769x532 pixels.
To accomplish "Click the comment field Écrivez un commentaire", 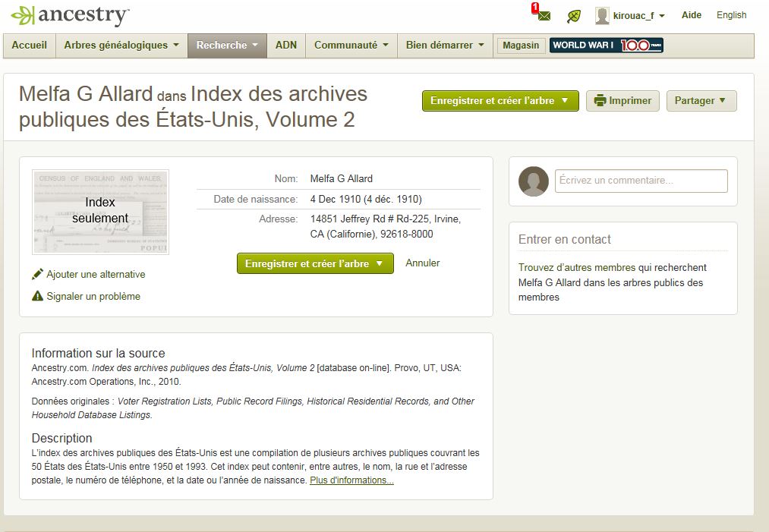I will point(641,181).
